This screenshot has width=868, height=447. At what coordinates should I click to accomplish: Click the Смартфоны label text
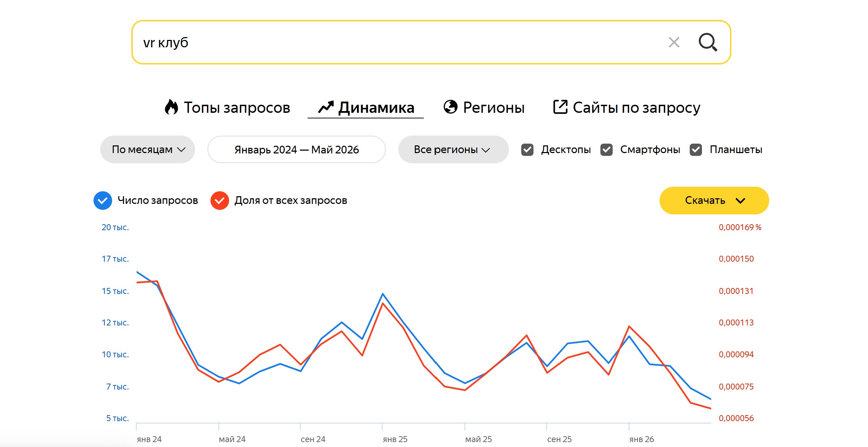click(650, 150)
